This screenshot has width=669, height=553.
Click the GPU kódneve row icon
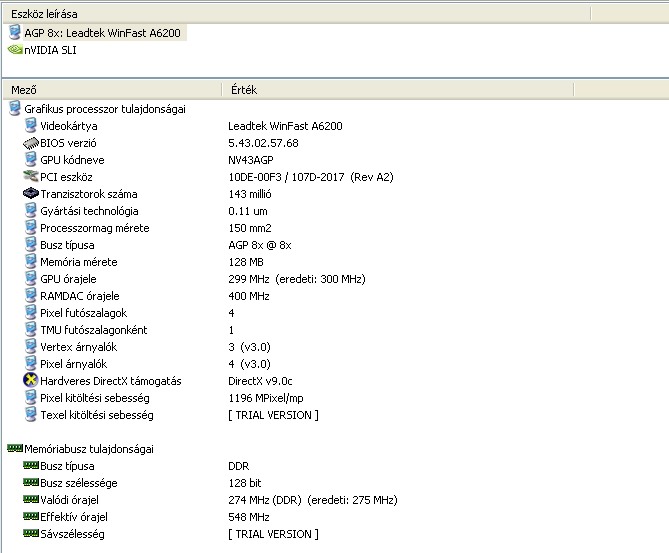coord(31,160)
